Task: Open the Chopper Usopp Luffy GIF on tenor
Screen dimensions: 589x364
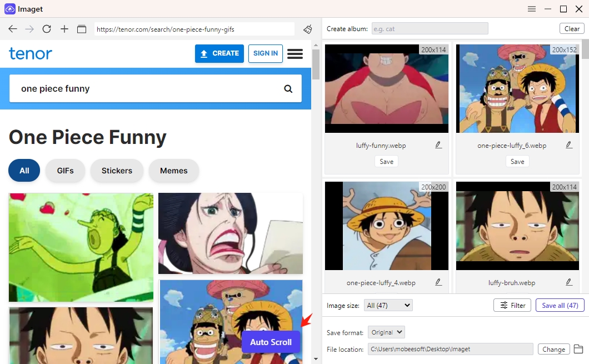Action: [x=231, y=322]
